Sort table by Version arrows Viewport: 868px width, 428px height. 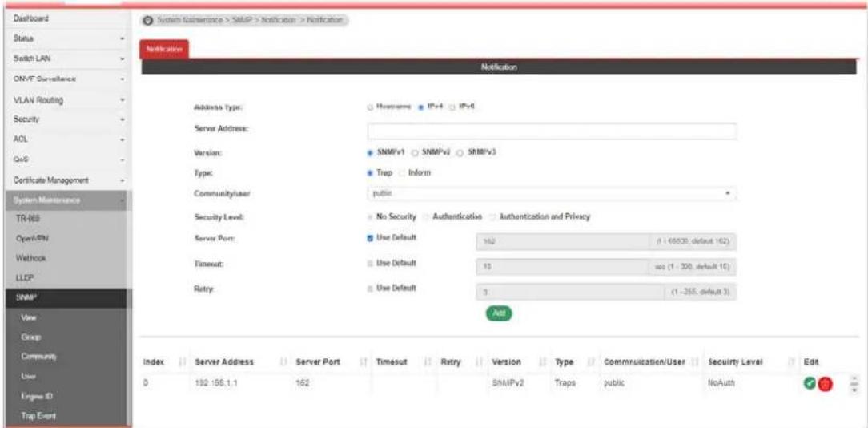(x=543, y=362)
